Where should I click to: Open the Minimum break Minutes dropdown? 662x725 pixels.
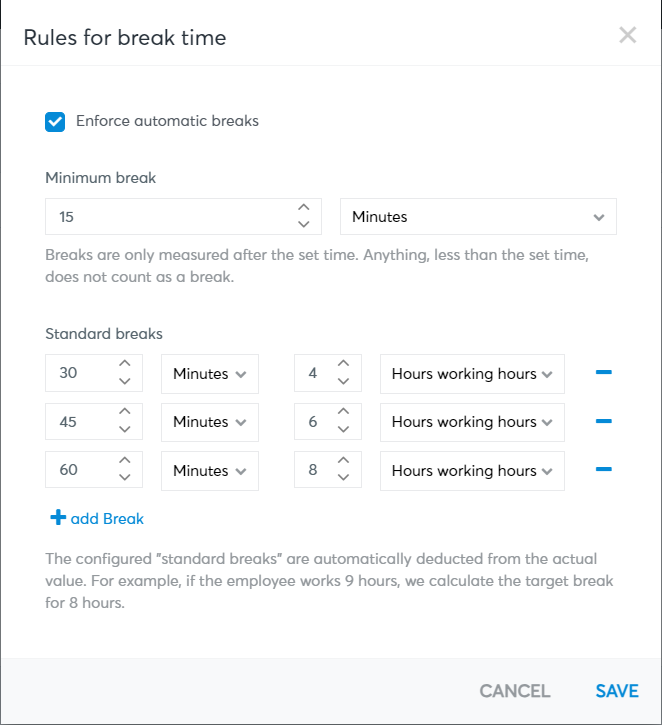[x=478, y=216]
